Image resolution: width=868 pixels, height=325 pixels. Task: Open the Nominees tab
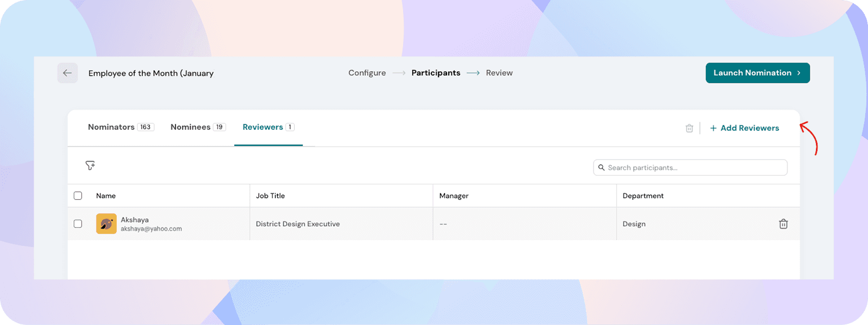click(x=198, y=127)
